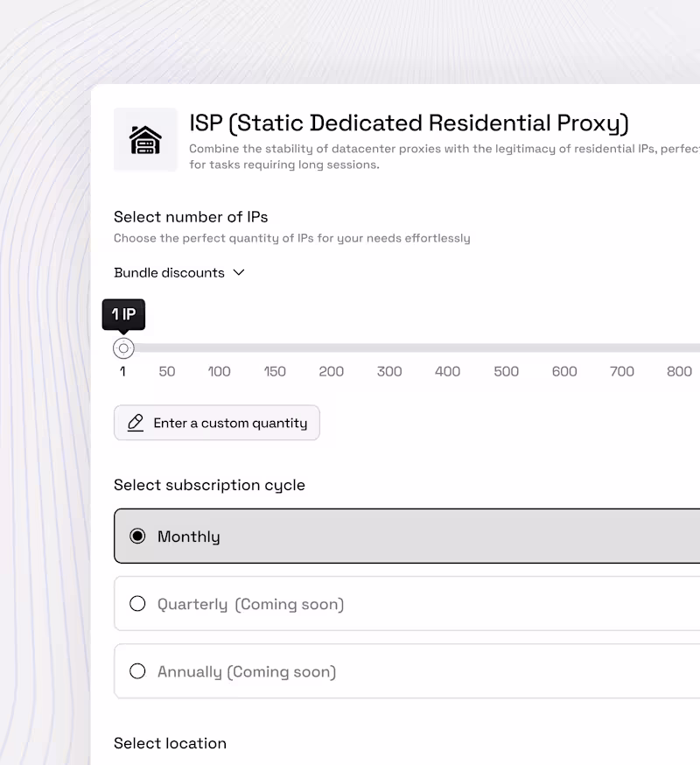Select the Monthly radio button
Viewport: 700px width, 765px height.
click(137, 536)
